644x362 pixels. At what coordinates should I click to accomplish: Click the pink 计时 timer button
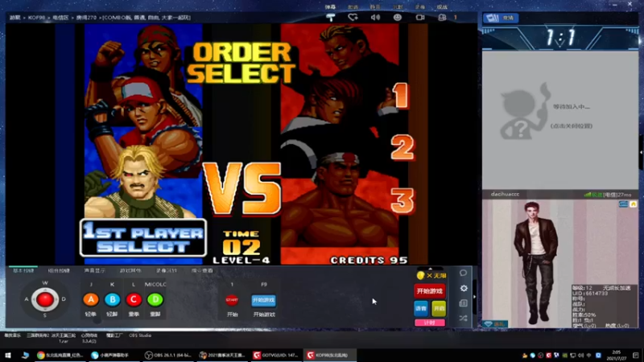point(430,323)
